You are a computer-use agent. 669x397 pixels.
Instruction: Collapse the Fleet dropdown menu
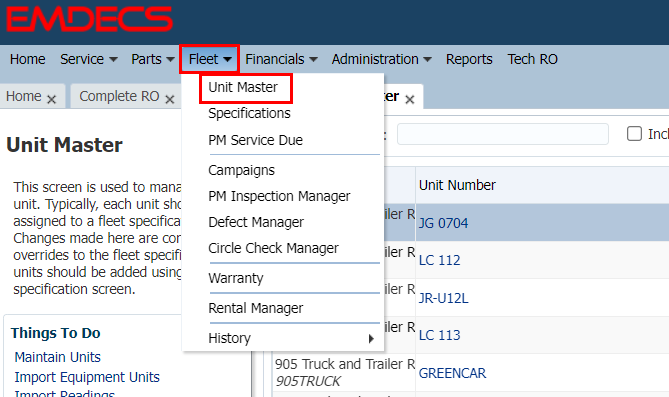(x=209, y=59)
